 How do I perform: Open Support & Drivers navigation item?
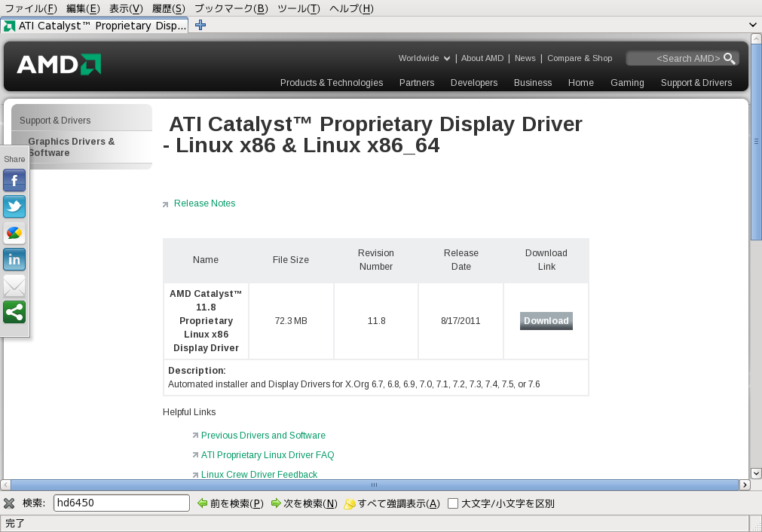696,83
